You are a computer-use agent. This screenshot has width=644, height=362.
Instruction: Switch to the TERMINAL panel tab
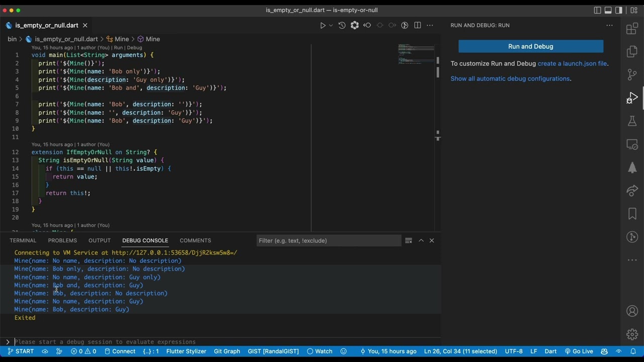click(x=23, y=240)
